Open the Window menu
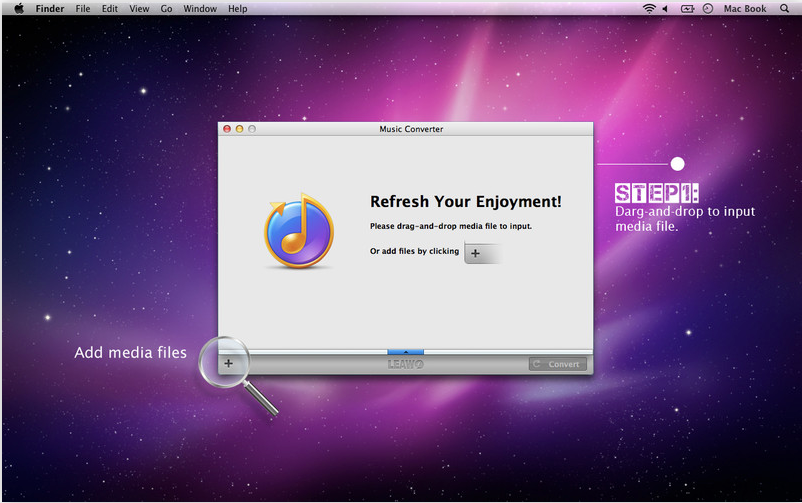This screenshot has width=802, height=503. [200, 9]
